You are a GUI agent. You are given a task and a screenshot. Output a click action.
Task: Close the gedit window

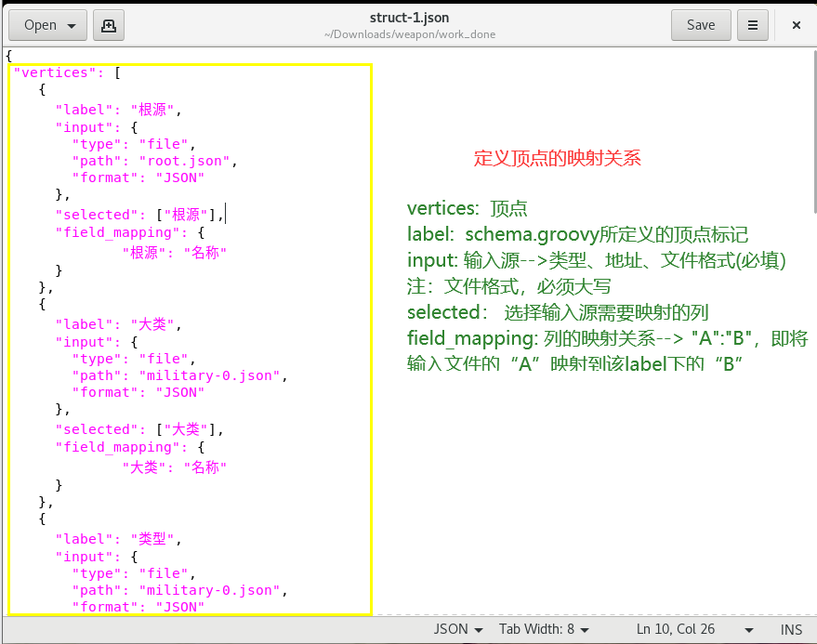click(795, 25)
